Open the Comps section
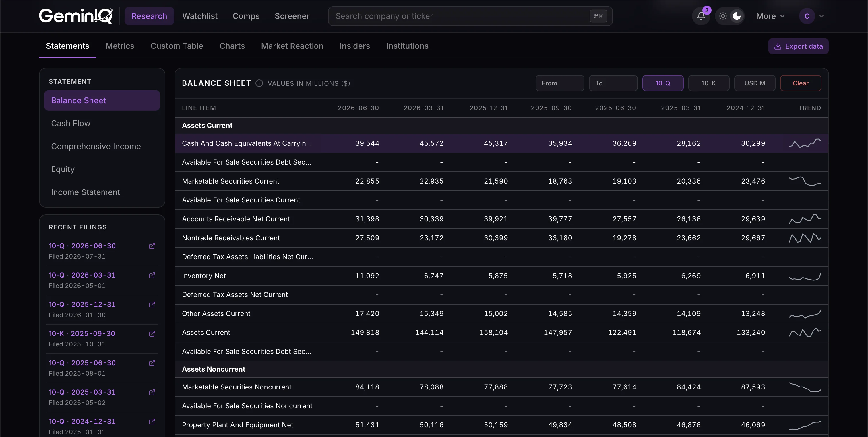This screenshot has height=437, width=868. [246, 16]
